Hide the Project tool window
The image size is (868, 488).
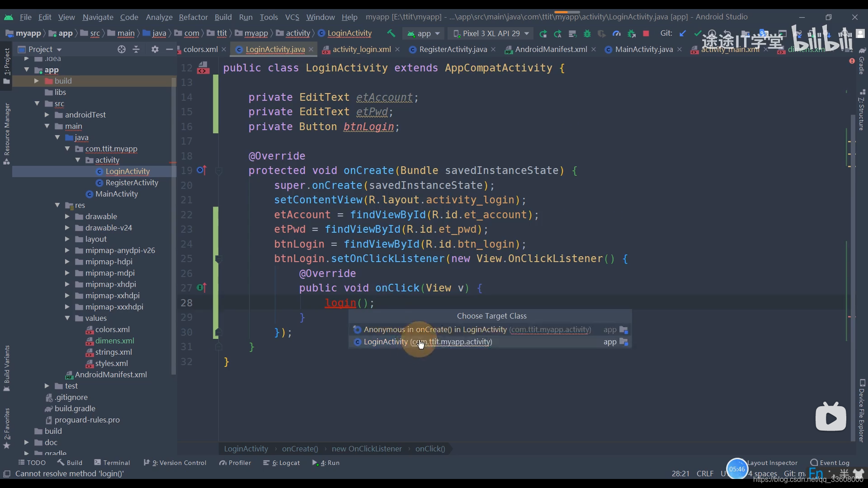pyautogui.click(x=170, y=49)
